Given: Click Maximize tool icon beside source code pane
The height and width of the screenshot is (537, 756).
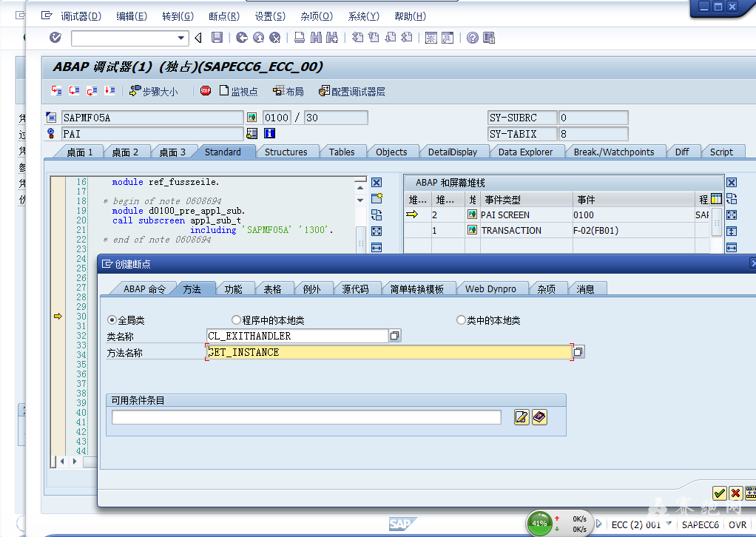Looking at the screenshot, I should pos(377,231).
